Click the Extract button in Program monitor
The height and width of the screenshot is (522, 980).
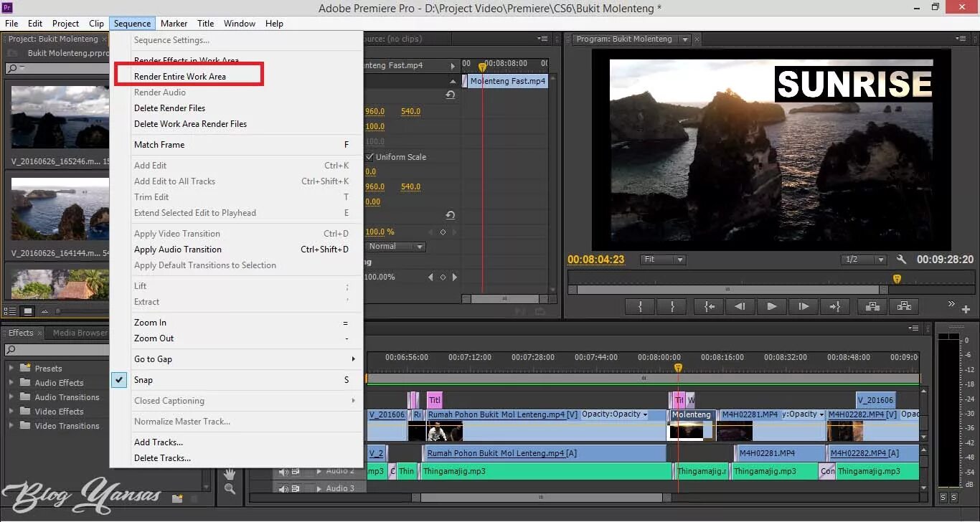[x=904, y=306]
